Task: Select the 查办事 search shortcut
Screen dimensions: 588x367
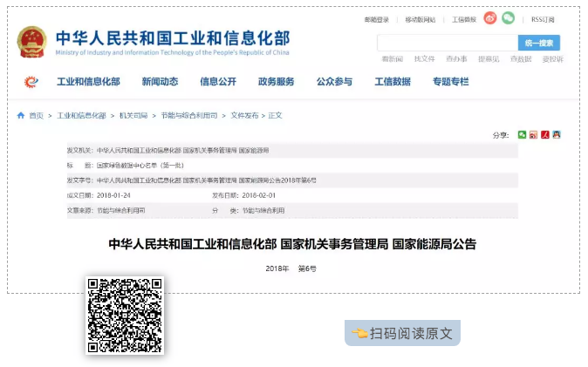Action: tap(456, 59)
